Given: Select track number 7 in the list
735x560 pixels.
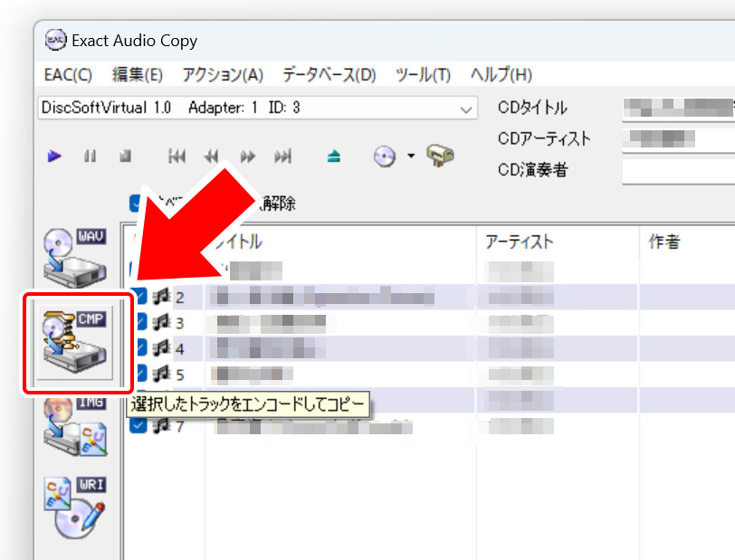Looking at the screenshot, I should [180, 426].
